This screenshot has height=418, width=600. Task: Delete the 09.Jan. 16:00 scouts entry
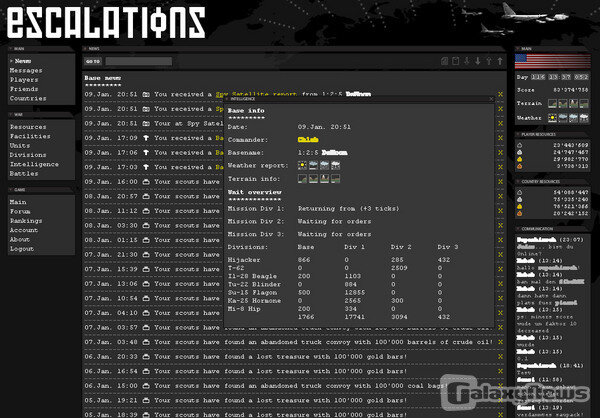pos(500,182)
